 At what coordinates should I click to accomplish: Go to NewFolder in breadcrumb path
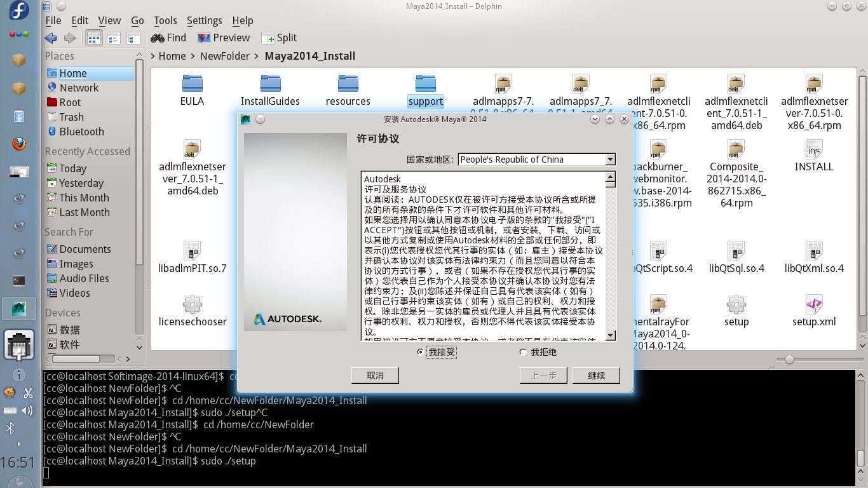[225, 56]
